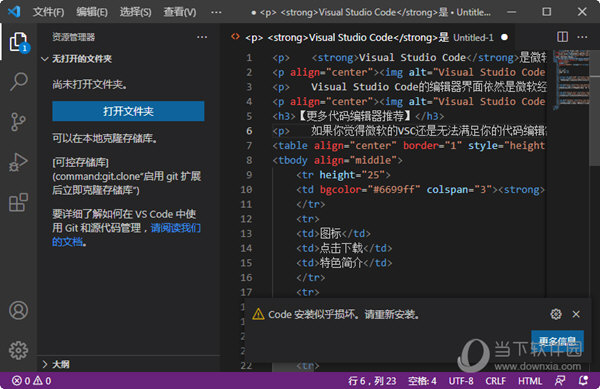Go to line via 行 6, 列 23

click(x=372, y=381)
